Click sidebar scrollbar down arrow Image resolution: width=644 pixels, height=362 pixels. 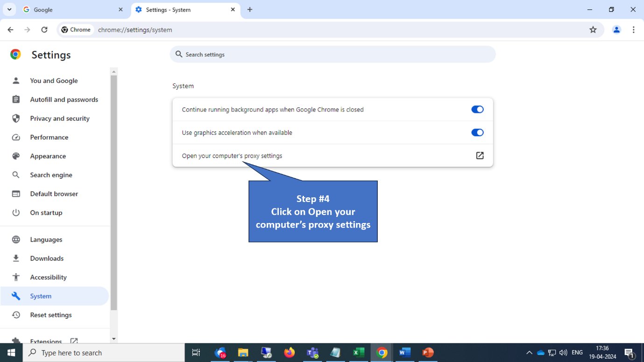coord(113,339)
